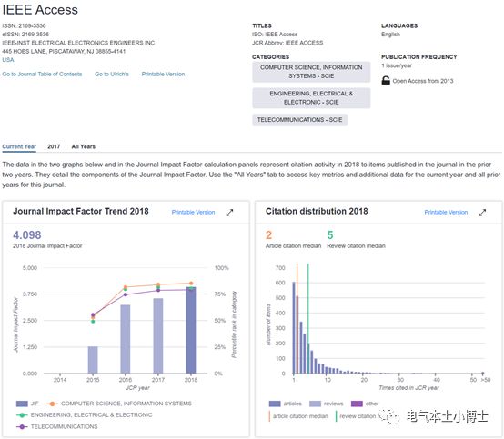Follow the USA country link
504x439 pixels.
pyautogui.click(x=8, y=60)
